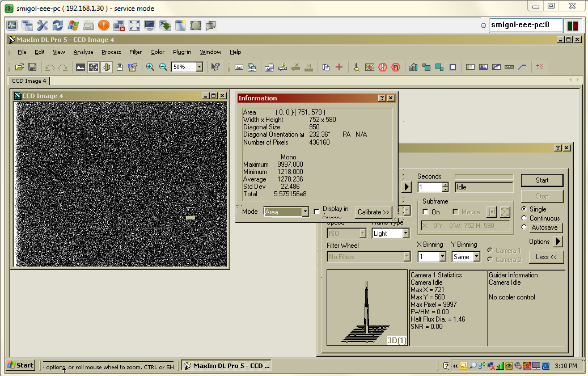Screen dimensions: 588x376
Task: Open the 50% zoom level dropdown
Action: [200, 67]
